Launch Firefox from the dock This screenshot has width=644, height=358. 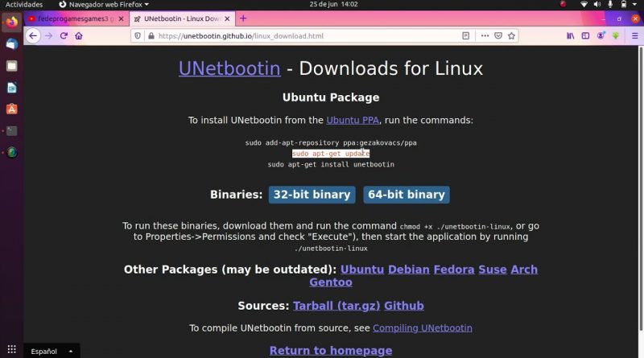coord(11,23)
